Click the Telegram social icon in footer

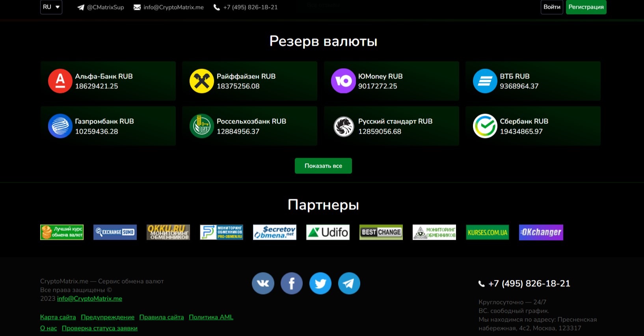349,283
